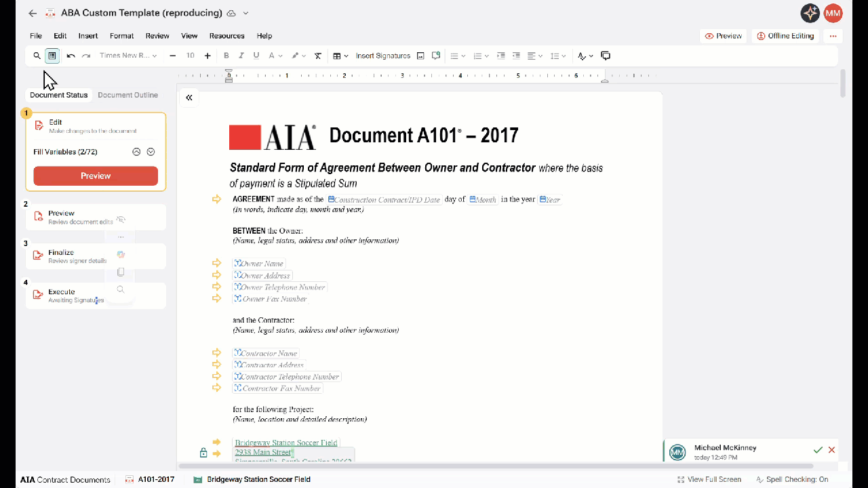The height and width of the screenshot is (488, 868).
Task: Toggle the document status panel icon
Action: tap(52, 56)
